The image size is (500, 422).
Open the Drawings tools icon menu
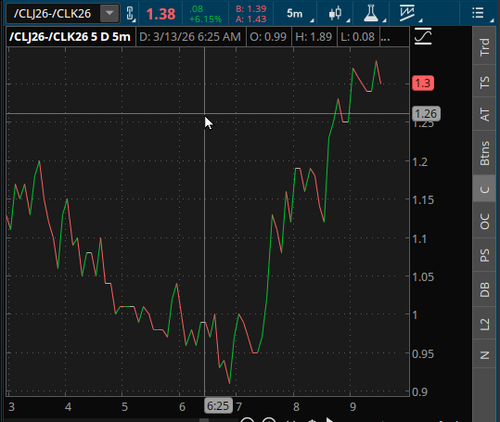[x=407, y=14]
